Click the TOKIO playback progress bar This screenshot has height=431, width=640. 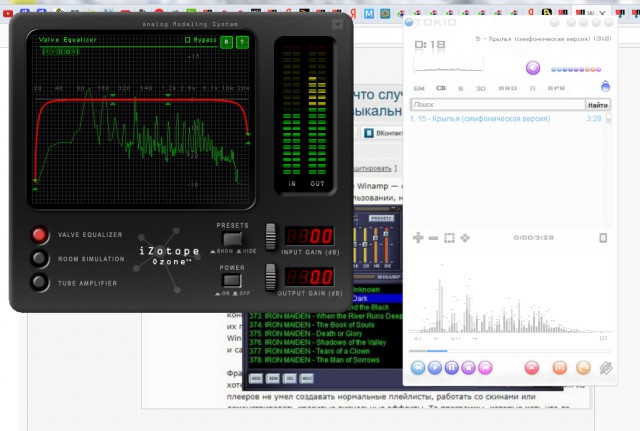coord(510,351)
